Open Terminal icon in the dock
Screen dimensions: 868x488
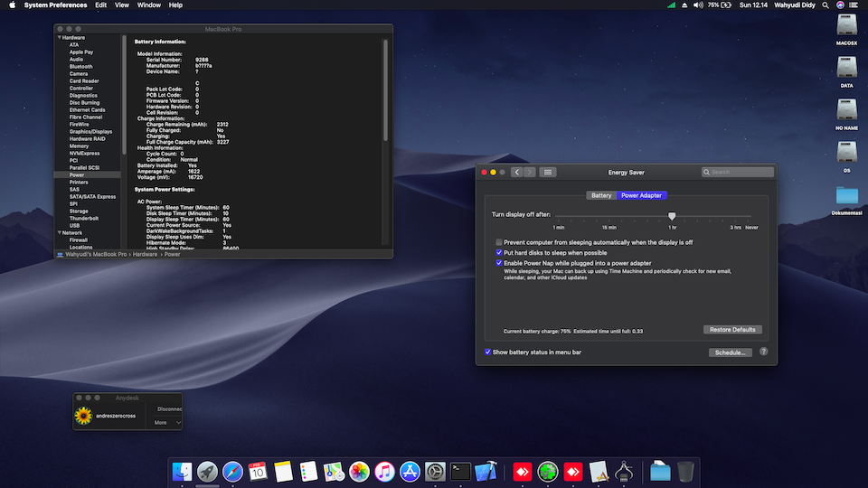click(x=460, y=472)
